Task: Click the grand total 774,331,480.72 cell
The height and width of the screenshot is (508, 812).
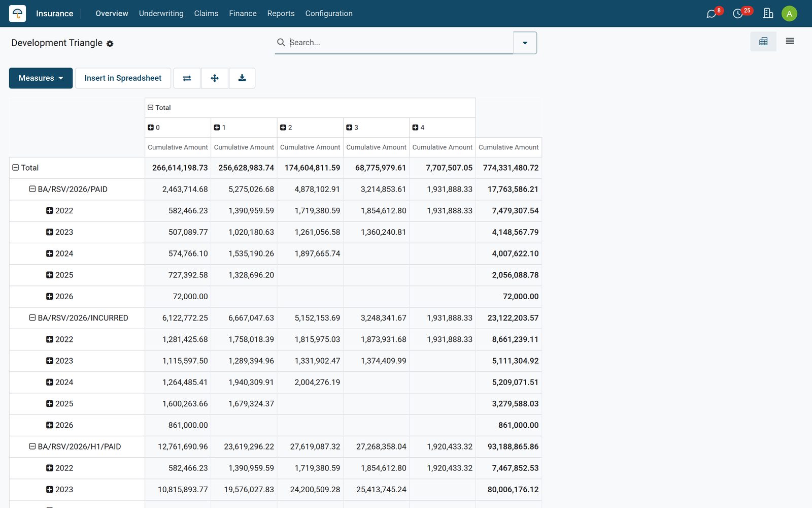Action: (509, 168)
